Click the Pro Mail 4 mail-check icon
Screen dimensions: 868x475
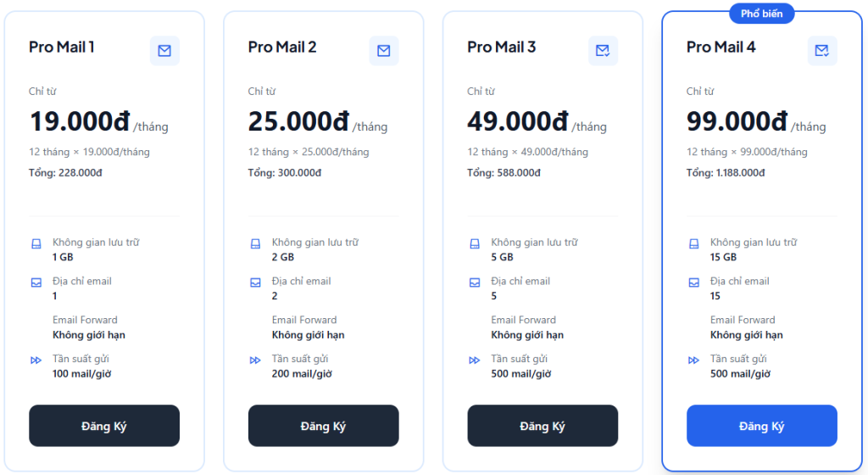pyautogui.click(x=821, y=51)
